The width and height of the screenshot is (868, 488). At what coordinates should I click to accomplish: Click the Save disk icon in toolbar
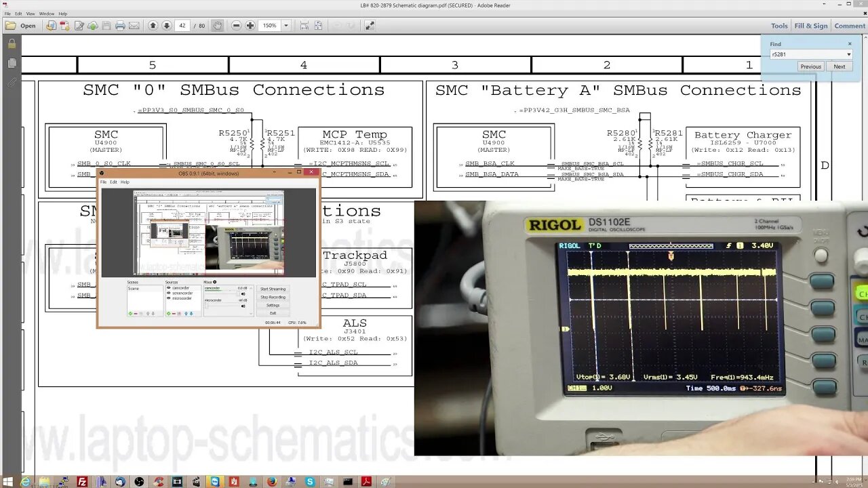point(106,26)
